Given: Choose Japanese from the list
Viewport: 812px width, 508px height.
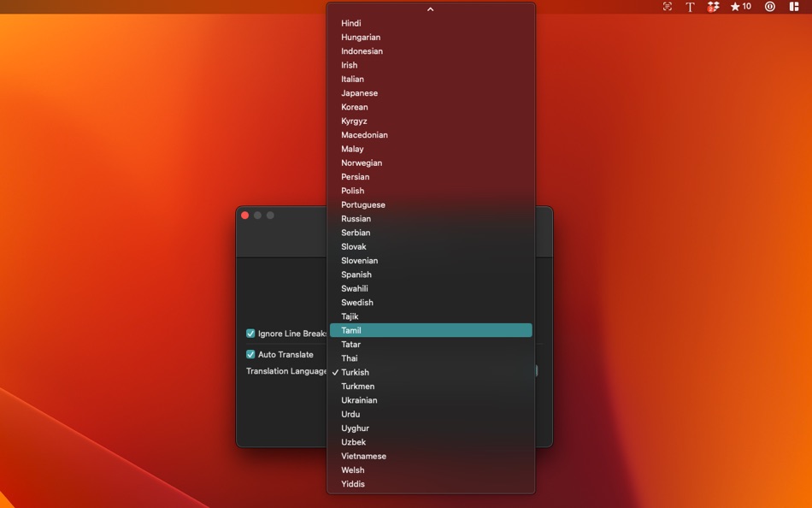Looking at the screenshot, I should 431,93.
